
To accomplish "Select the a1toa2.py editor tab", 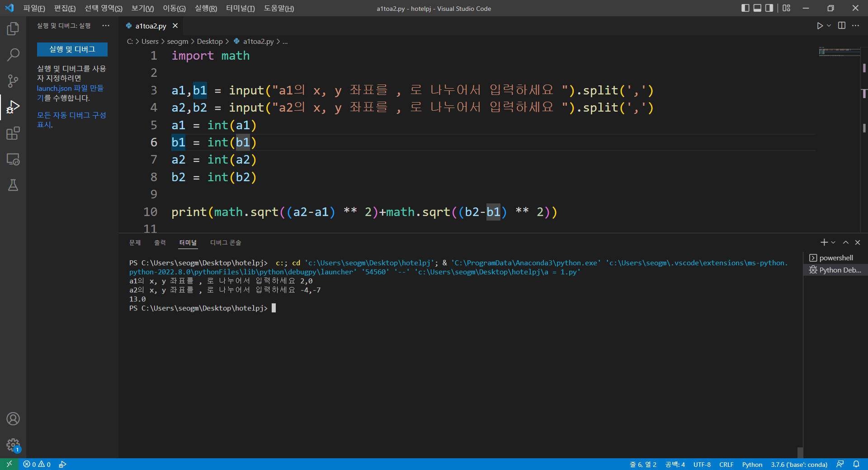I will [x=151, y=26].
